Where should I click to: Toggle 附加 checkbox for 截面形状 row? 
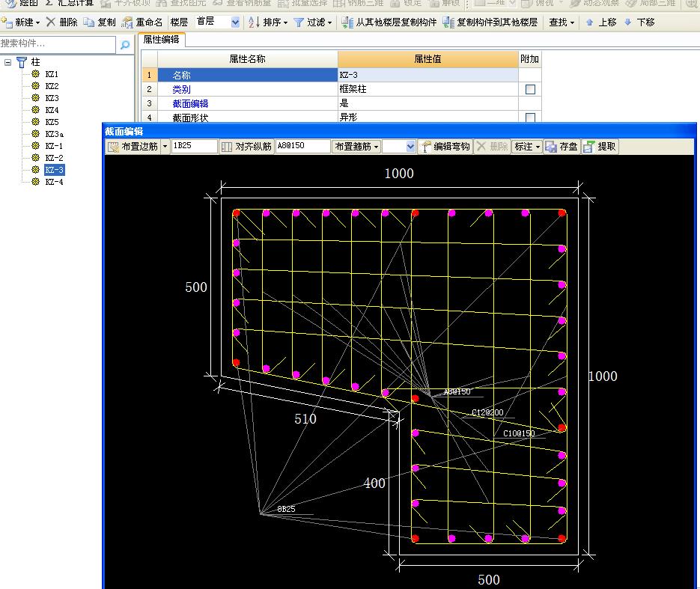pos(530,118)
